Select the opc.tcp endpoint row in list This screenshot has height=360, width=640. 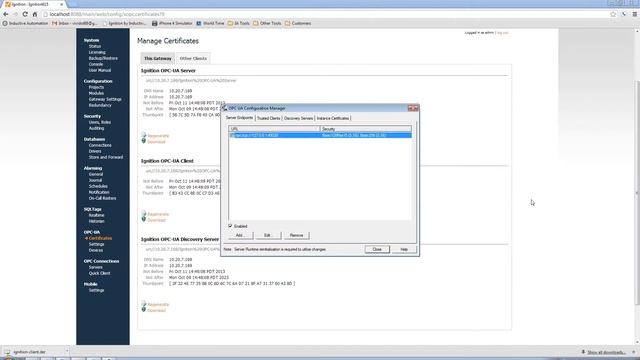pyautogui.click(x=320, y=135)
